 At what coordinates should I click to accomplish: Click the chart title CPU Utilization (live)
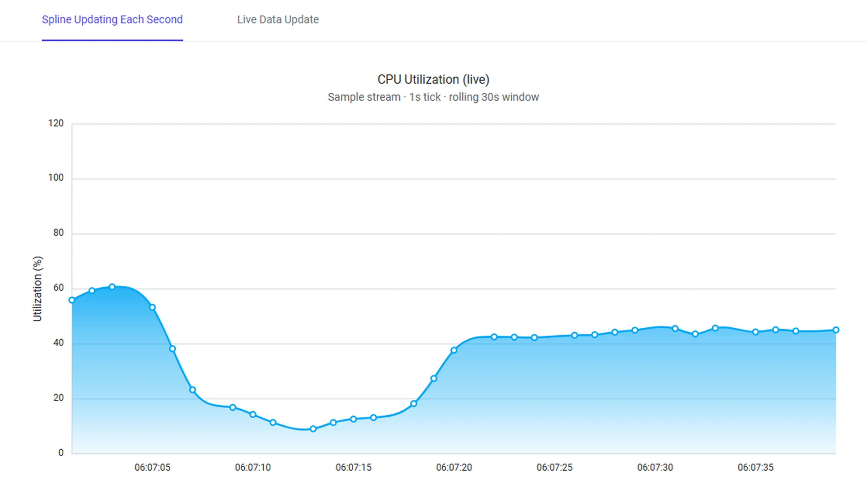[433, 79]
